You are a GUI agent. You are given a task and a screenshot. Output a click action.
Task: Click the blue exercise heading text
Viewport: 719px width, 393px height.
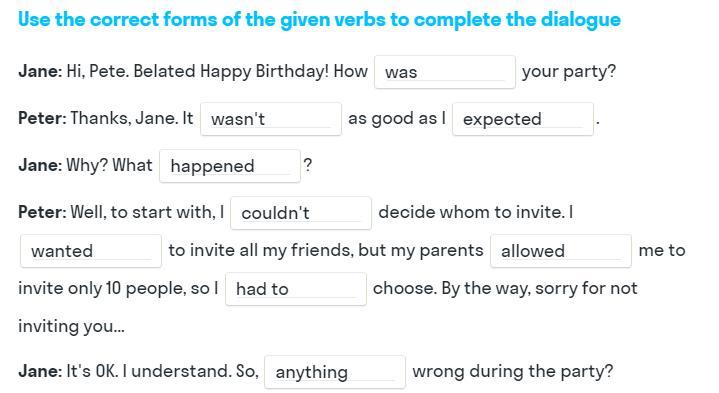[x=319, y=20]
